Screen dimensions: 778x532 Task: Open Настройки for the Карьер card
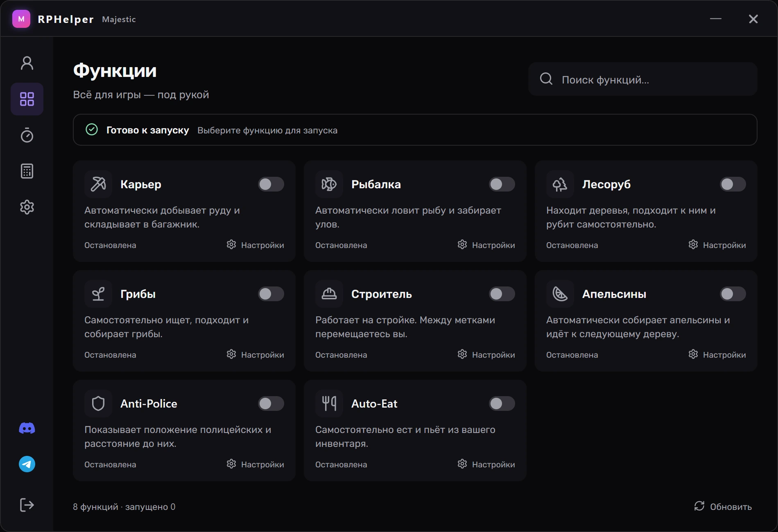click(255, 245)
